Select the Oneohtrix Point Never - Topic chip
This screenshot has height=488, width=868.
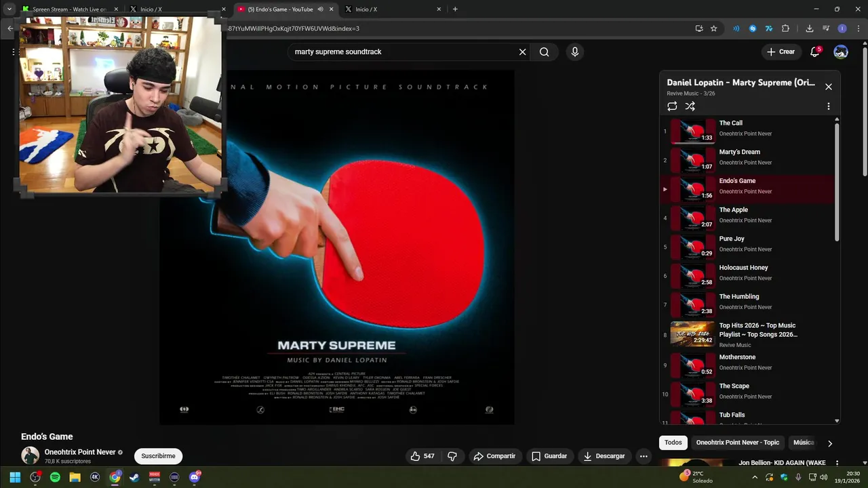click(738, 443)
